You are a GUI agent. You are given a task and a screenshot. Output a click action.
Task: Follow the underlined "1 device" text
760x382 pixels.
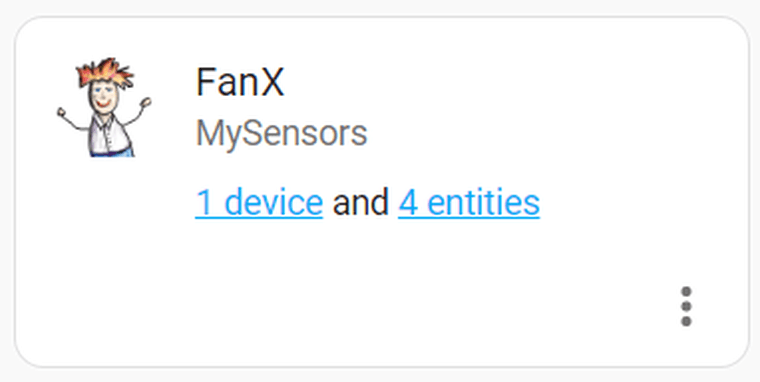click(259, 203)
